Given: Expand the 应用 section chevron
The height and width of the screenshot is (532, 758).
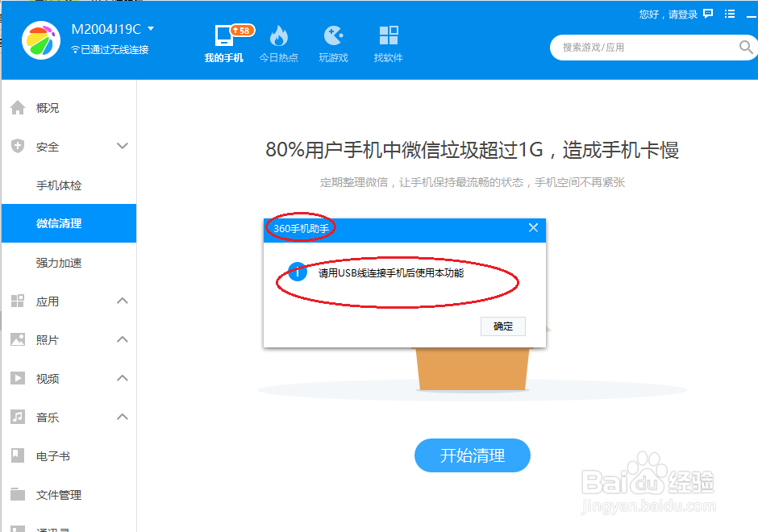Looking at the screenshot, I should pyautogui.click(x=123, y=301).
